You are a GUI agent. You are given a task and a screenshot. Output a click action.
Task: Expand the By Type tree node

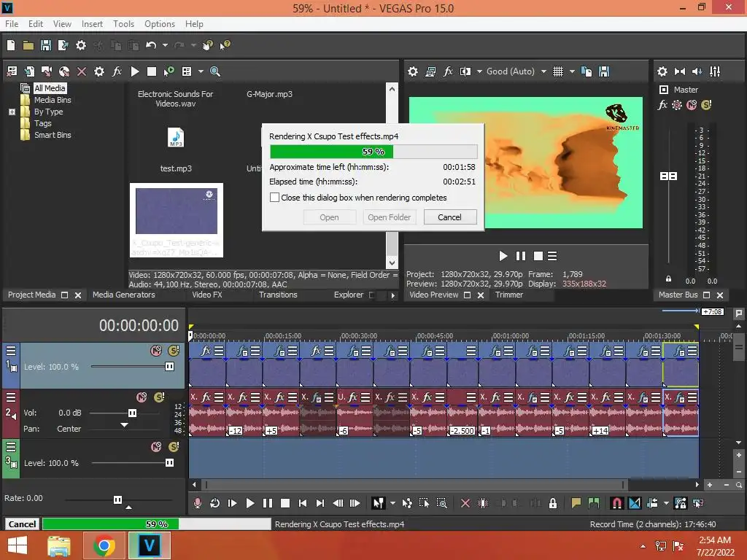12,112
